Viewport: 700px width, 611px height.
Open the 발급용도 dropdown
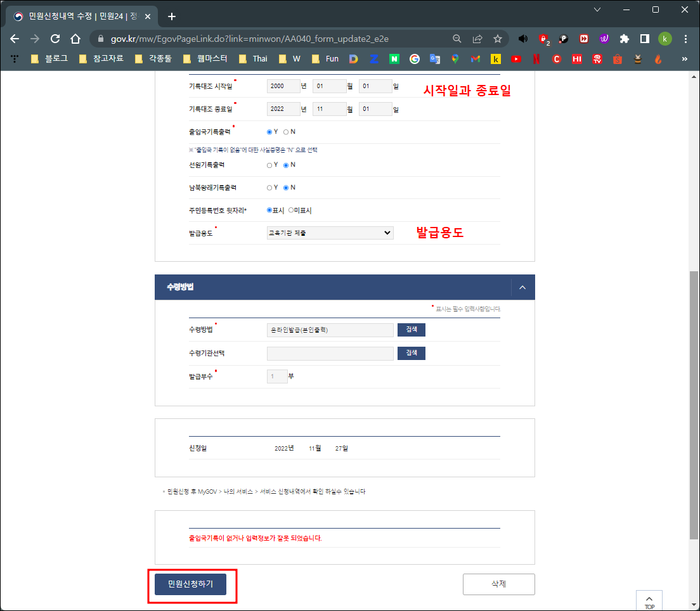tap(330, 233)
